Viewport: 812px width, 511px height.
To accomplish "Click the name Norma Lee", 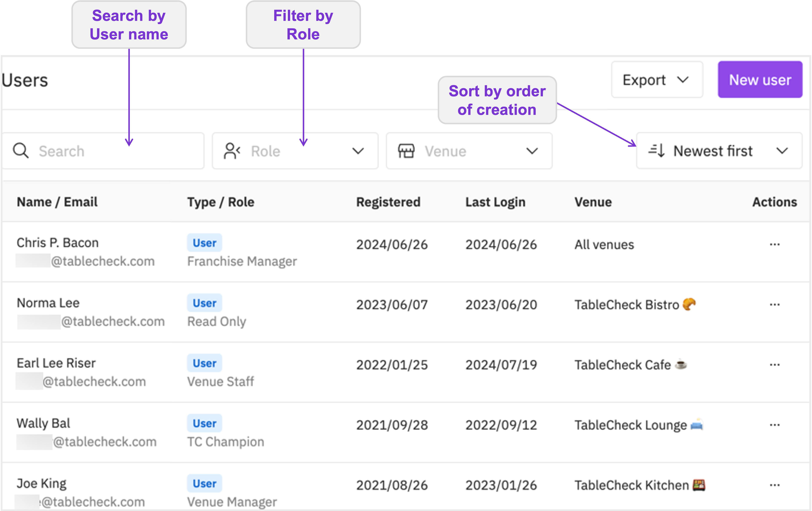I will click(48, 303).
